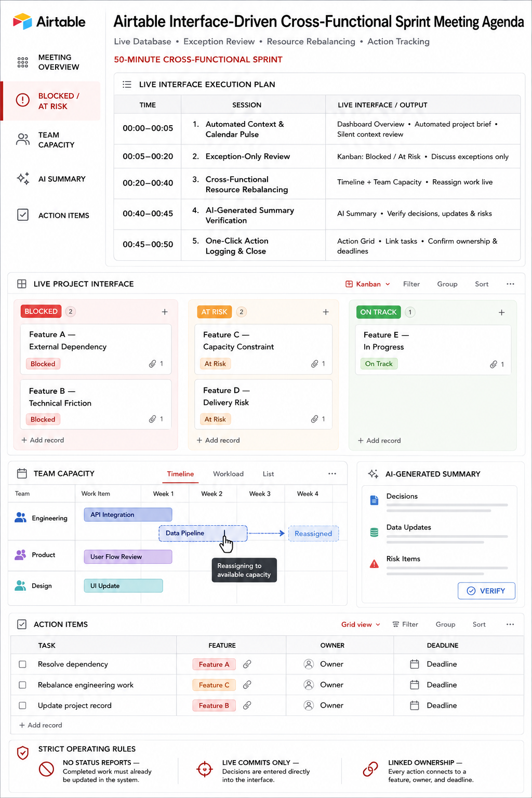Viewport: 532px width, 798px height.
Task: Check the Update project record task
Action: 22,705
